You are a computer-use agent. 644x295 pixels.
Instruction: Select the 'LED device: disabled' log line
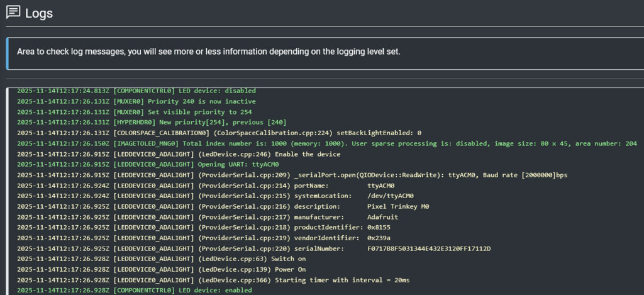tap(136, 91)
